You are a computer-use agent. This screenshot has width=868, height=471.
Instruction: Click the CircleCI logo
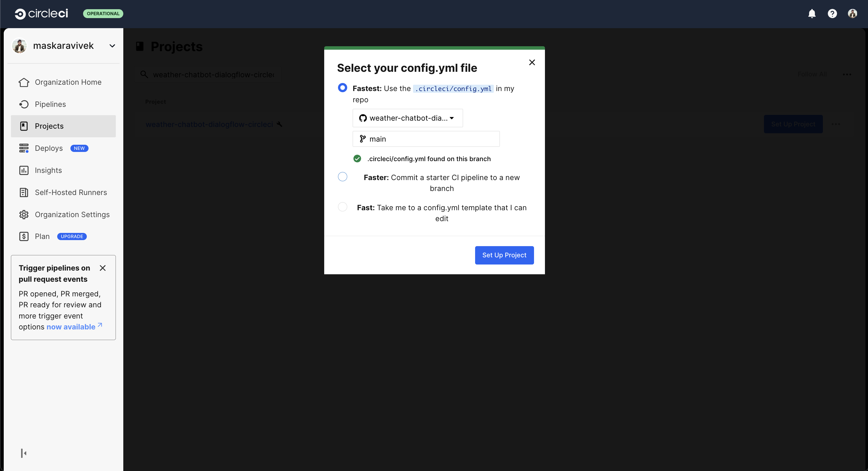click(x=41, y=13)
